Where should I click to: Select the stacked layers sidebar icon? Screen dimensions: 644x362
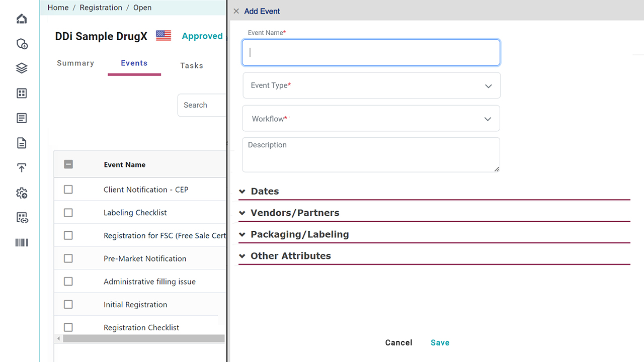(x=22, y=68)
